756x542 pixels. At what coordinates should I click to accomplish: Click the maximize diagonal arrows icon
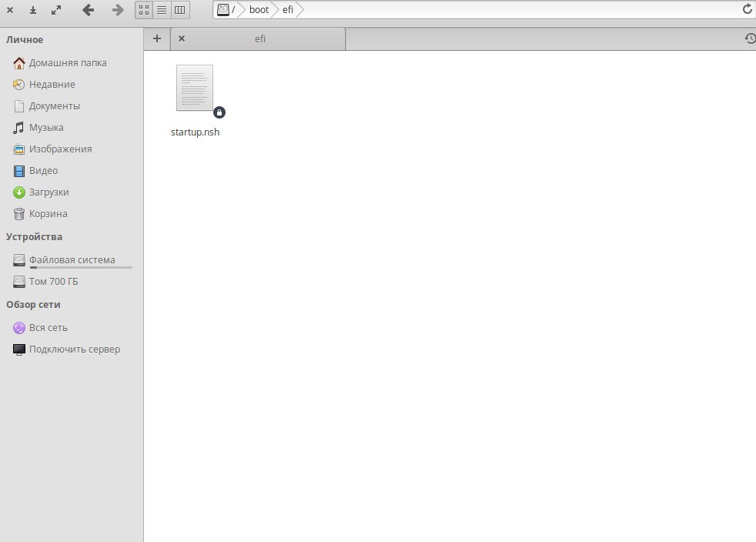click(x=56, y=10)
